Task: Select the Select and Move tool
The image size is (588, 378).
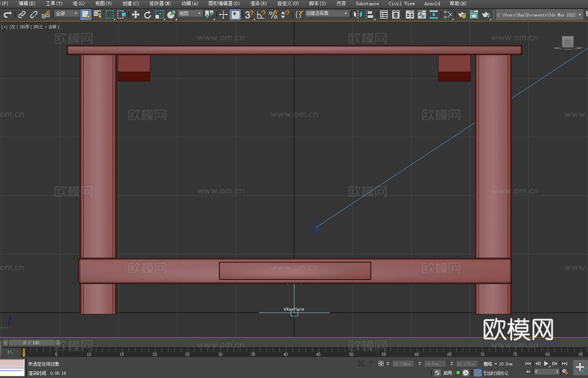Action: coord(136,14)
